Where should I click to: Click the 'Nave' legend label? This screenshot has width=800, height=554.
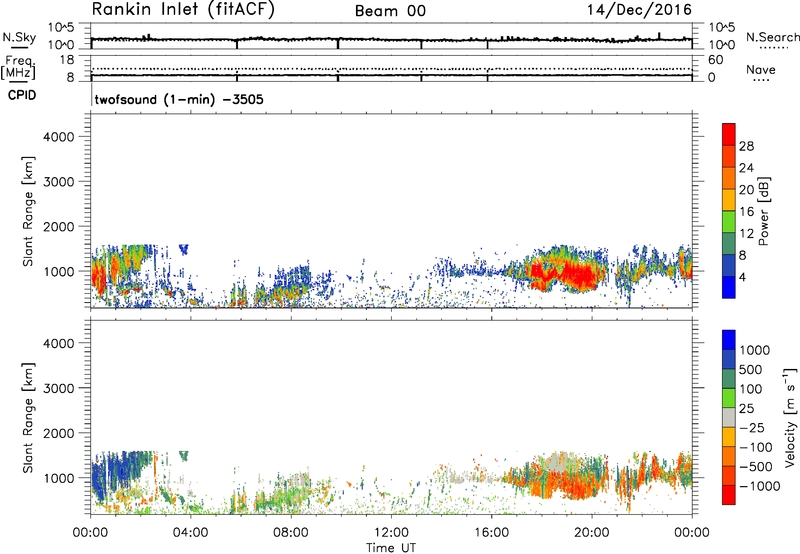pos(761,70)
